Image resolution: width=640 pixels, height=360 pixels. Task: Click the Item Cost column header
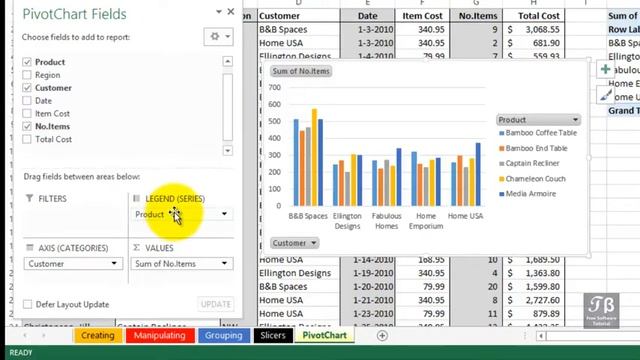point(422,16)
